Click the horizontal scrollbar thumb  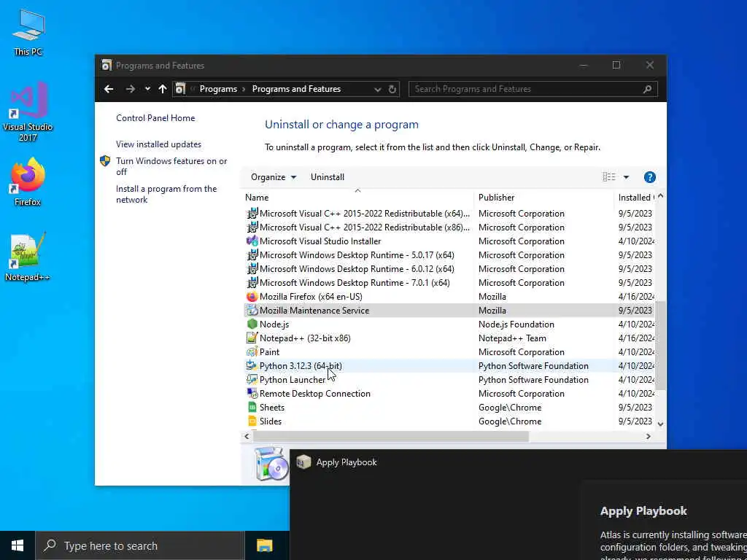point(391,436)
